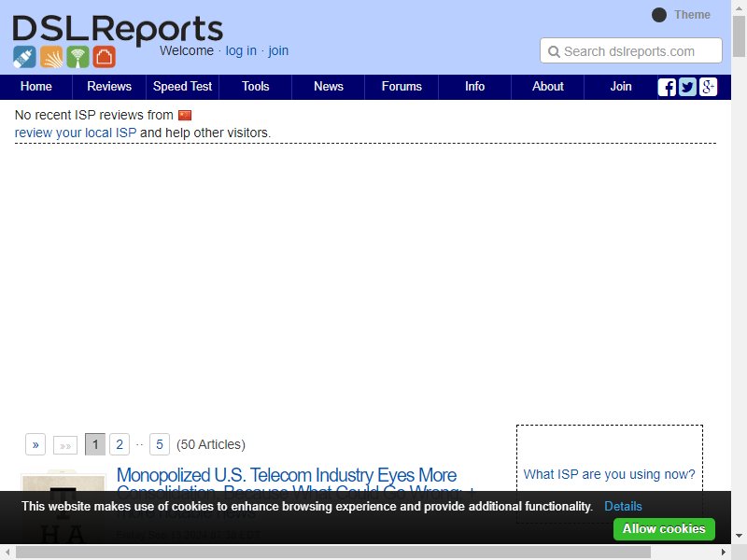Click the scroll right arrow
The image size is (747, 560).
724,552
